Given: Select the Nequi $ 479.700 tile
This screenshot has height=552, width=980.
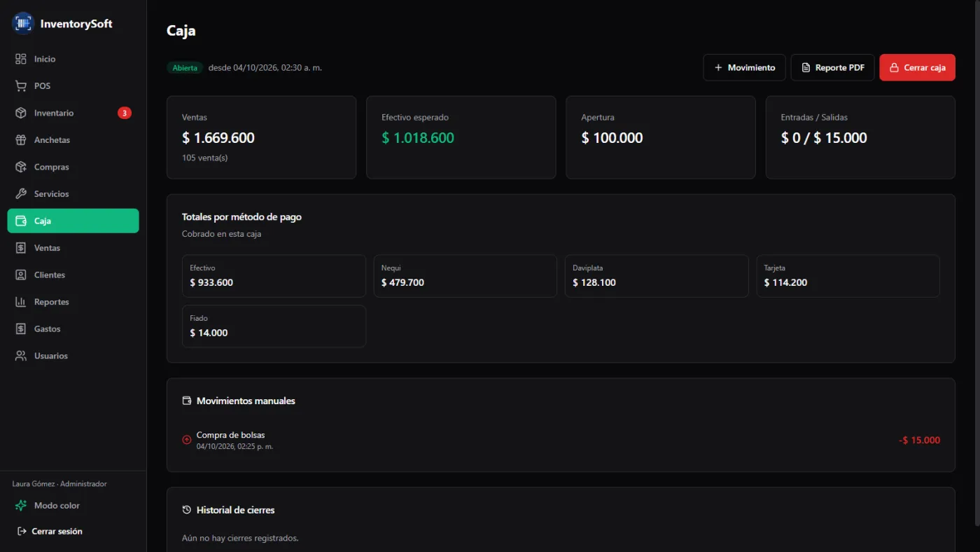Looking at the screenshot, I should pos(465,276).
